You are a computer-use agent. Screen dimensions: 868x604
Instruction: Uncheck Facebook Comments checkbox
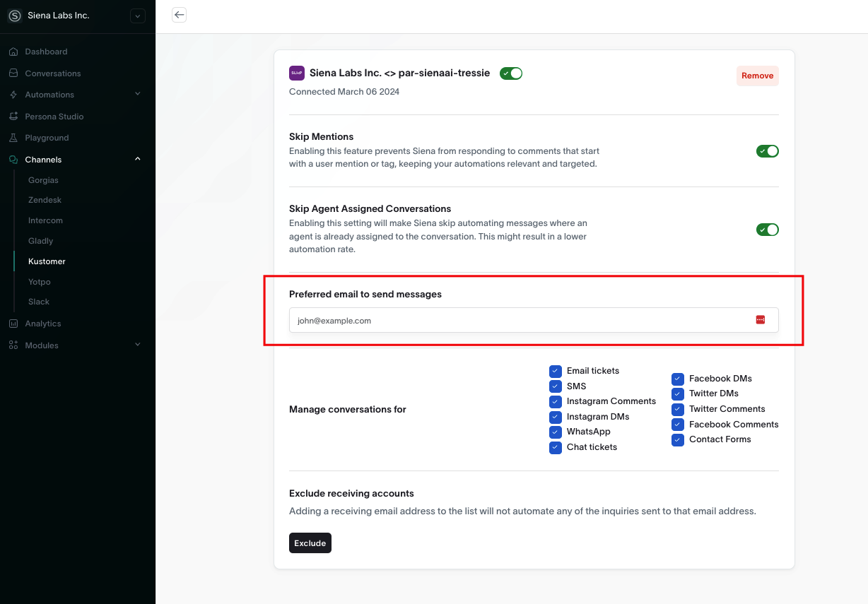(678, 425)
